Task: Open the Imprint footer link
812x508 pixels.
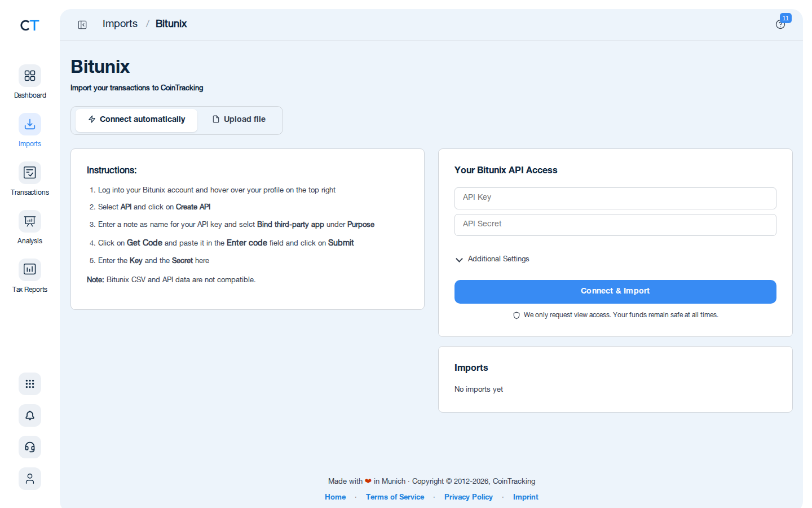Action: coord(526,497)
